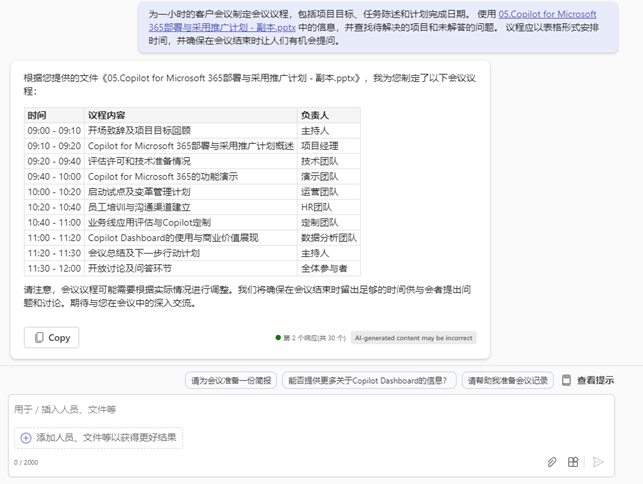The image size is (643, 484).
Task: Click the cell 开放讨论及问答环节
Action: (191, 268)
